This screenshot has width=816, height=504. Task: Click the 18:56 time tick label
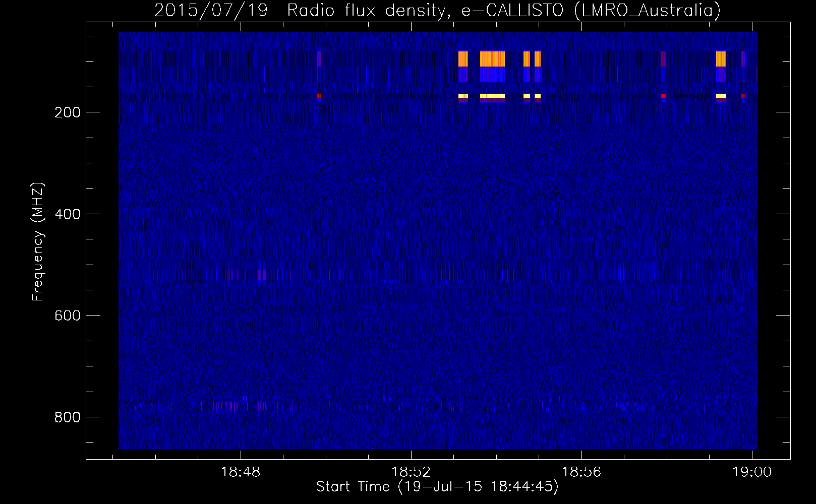point(581,473)
